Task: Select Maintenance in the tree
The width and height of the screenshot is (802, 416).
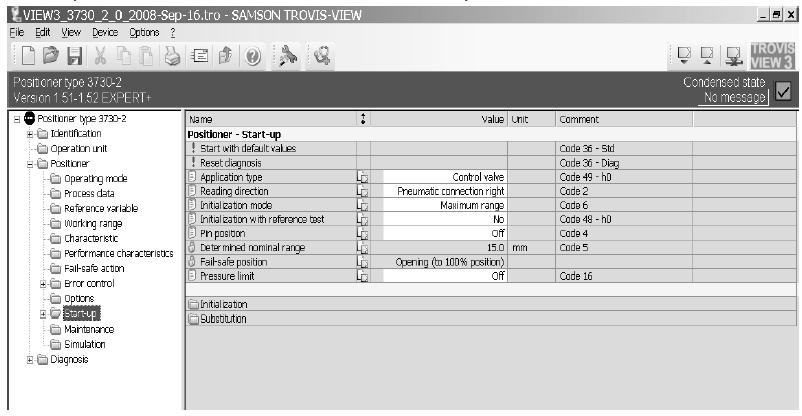Action: pyautogui.click(x=89, y=329)
